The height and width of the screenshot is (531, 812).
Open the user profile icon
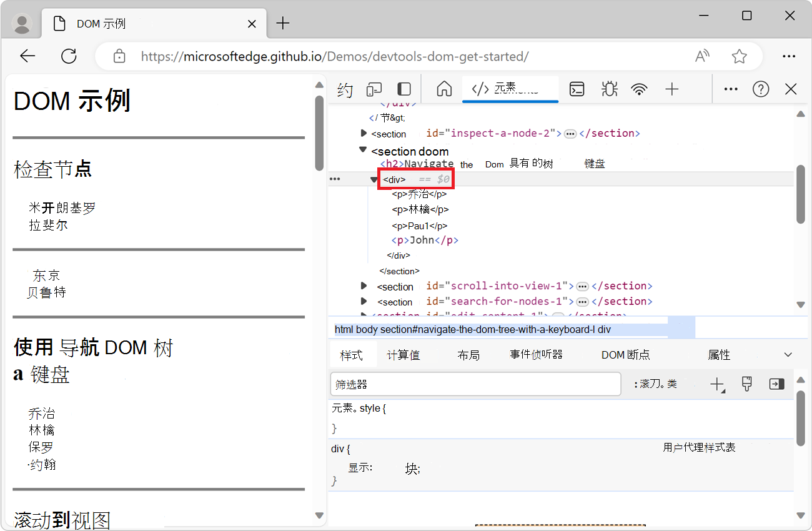[22, 24]
